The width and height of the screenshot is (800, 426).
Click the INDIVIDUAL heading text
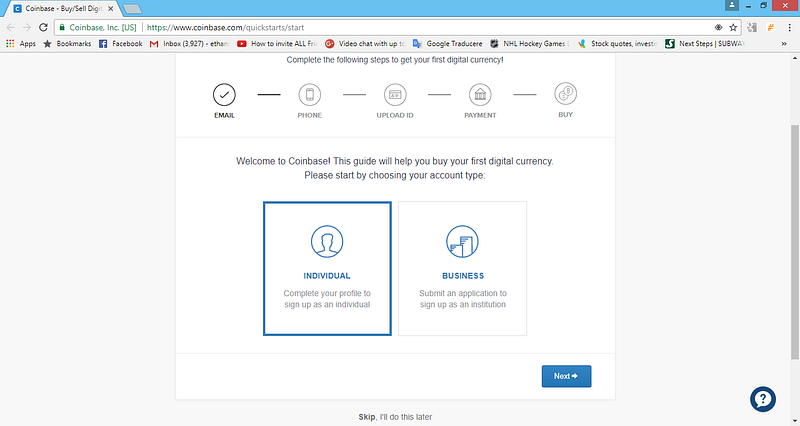pyautogui.click(x=327, y=276)
